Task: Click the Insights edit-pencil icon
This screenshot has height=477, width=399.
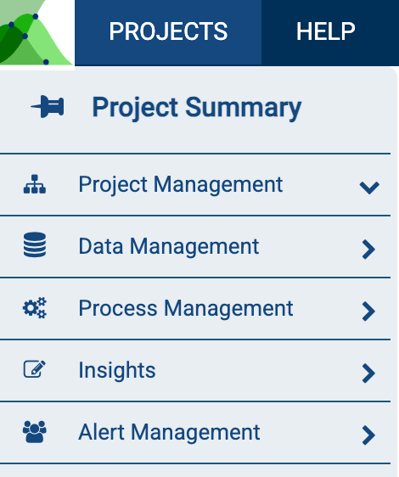Action: coord(35,369)
